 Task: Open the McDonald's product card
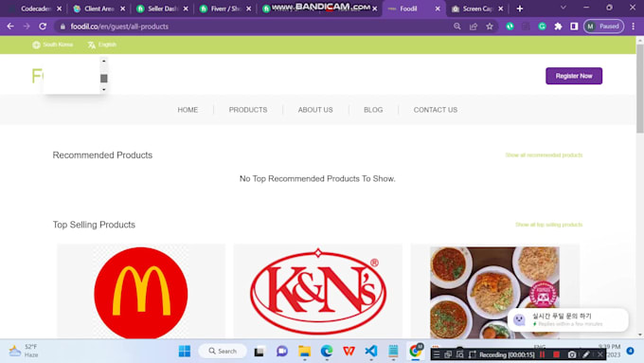(141, 292)
